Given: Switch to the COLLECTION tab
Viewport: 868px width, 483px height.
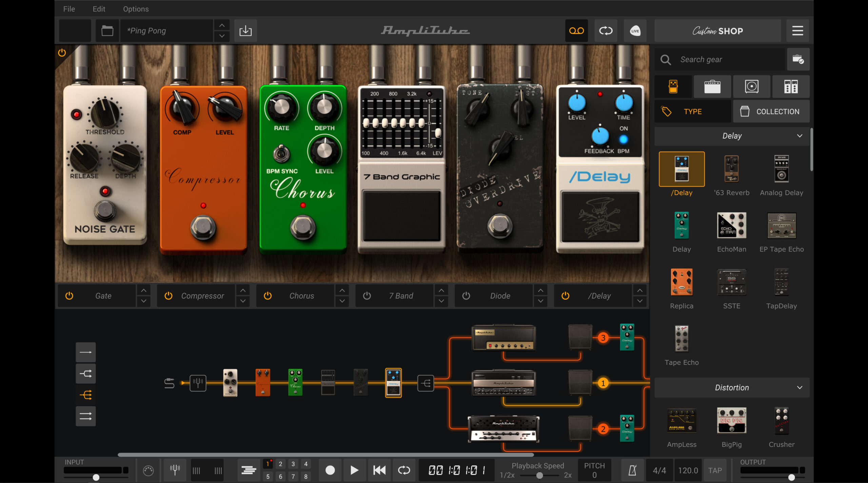Looking at the screenshot, I should (x=771, y=111).
